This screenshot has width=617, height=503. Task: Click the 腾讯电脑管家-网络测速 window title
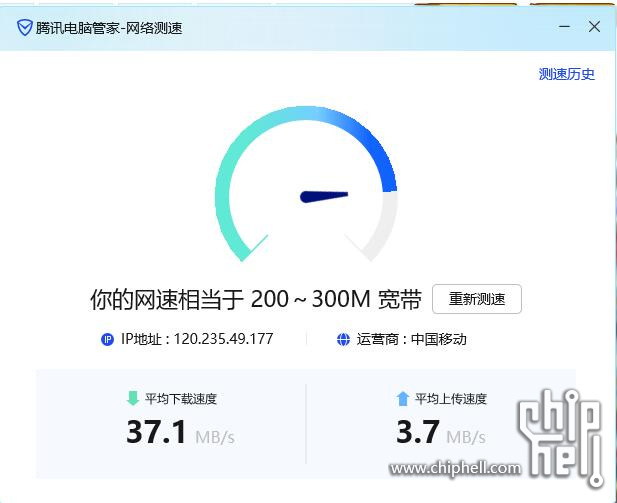[x=109, y=28]
